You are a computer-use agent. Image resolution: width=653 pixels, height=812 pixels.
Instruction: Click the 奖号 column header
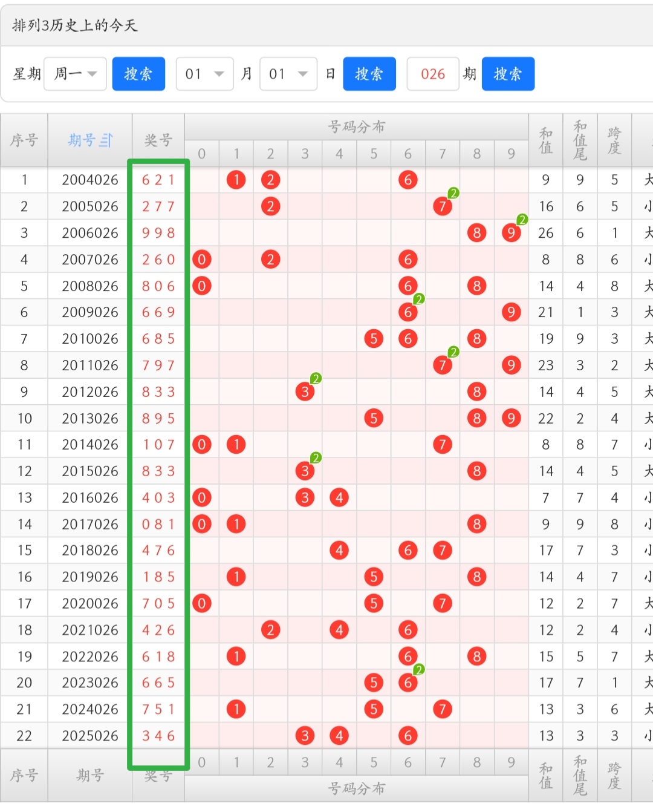pyautogui.click(x=158, y=140)
